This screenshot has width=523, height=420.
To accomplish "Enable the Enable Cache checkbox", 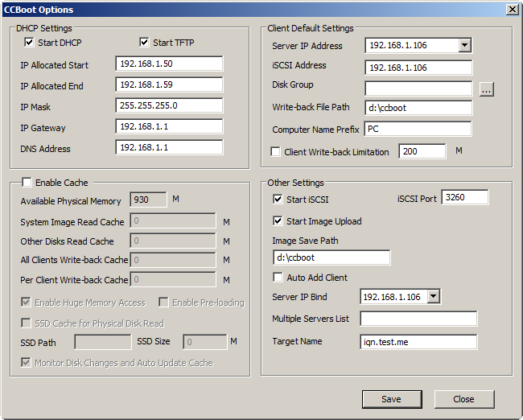I will coord(27,183).
